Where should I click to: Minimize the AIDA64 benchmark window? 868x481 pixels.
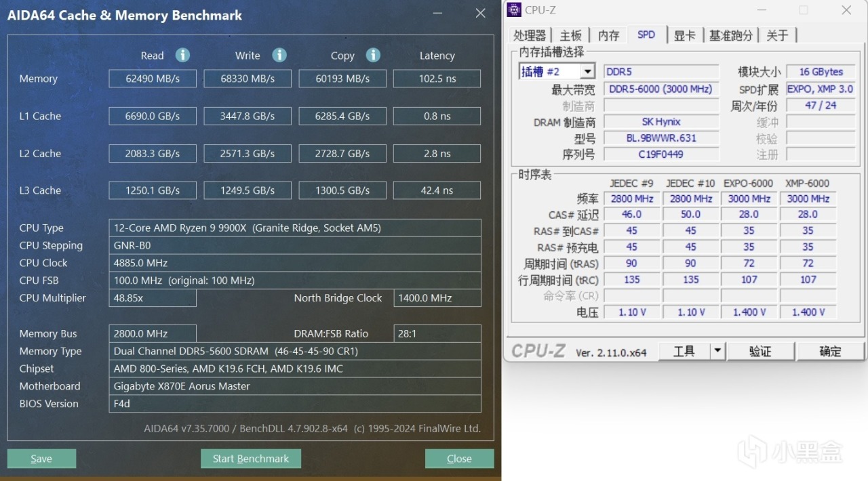(x=438, y=14)
